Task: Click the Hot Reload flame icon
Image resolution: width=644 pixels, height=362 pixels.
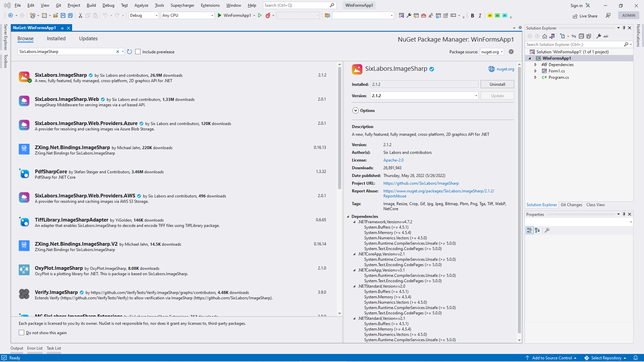Action: point(268,15)
